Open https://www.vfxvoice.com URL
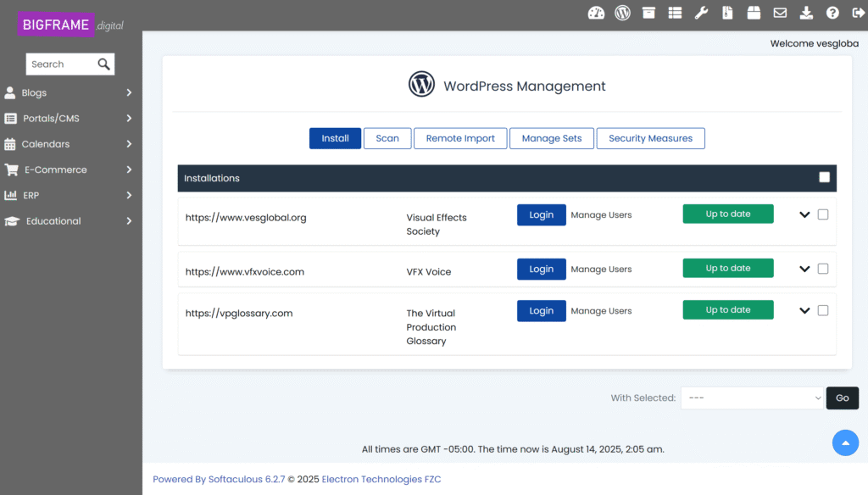Viewport: 868px width, 495px height. point(245,272)
